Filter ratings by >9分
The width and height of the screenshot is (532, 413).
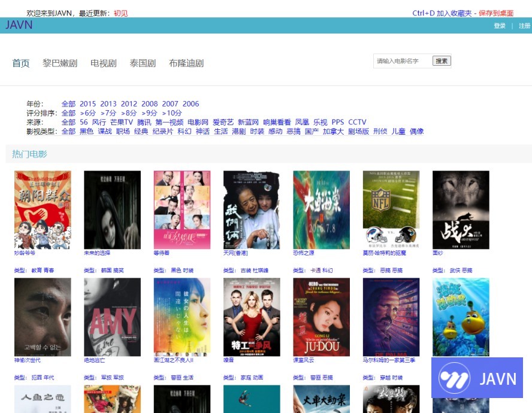click(x=149, y=113)
